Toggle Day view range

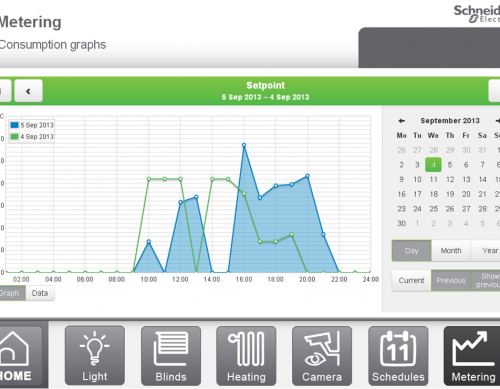(412, 251)
